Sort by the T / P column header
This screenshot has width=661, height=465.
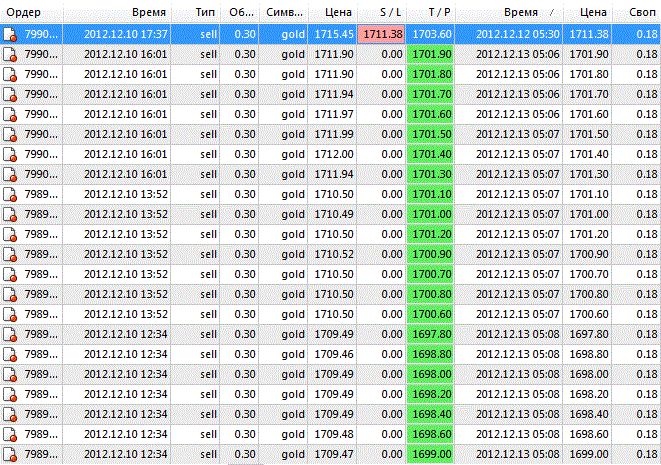430,12
